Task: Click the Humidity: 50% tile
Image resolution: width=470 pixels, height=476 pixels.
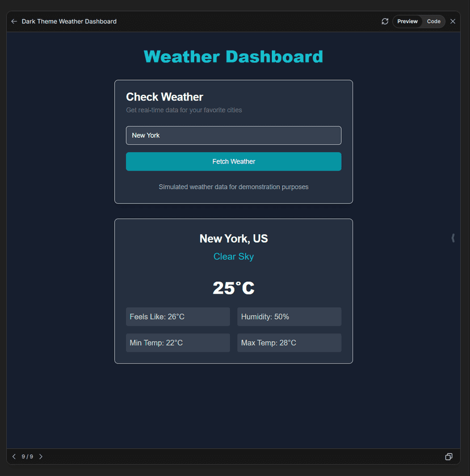Action: coord(289,317)
